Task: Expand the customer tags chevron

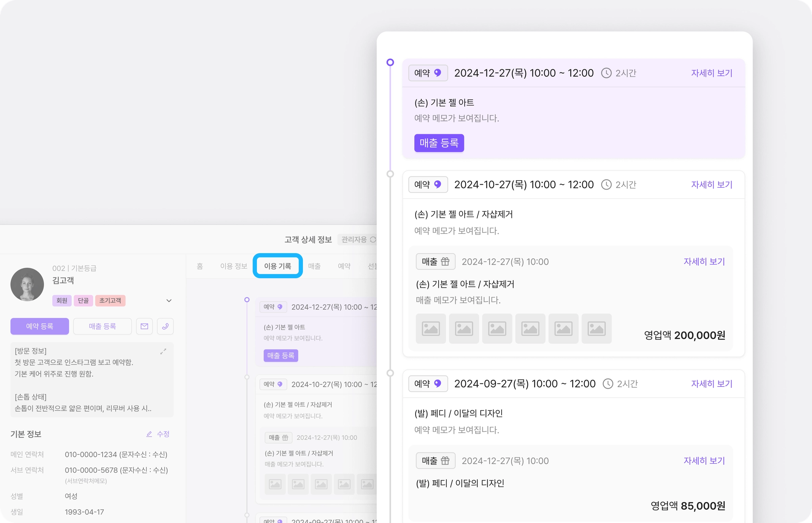Action: (169, 301)
